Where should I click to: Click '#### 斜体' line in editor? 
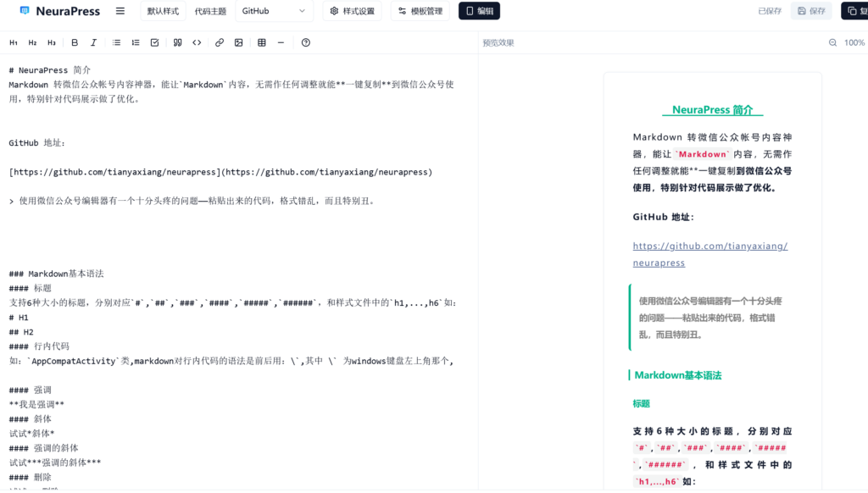click(x=31, y=418)
